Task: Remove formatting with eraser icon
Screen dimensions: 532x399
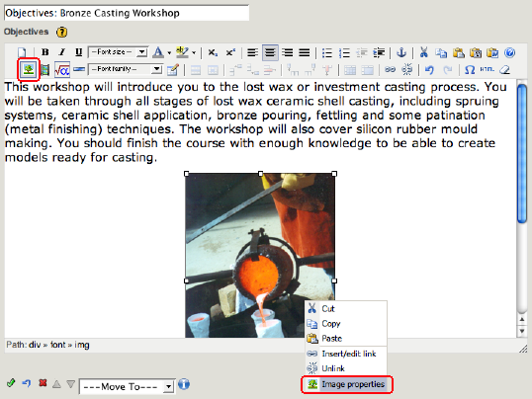Action: pos(504,70)
